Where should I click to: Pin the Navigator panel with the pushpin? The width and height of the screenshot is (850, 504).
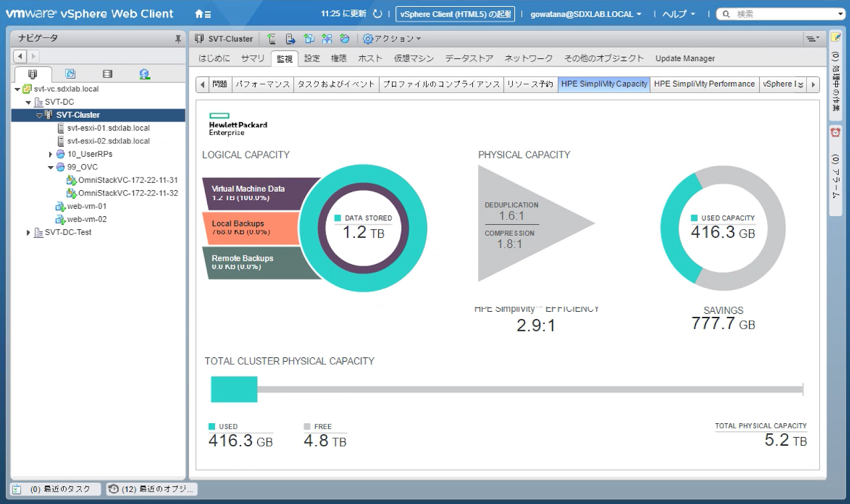tap(178, 39)
